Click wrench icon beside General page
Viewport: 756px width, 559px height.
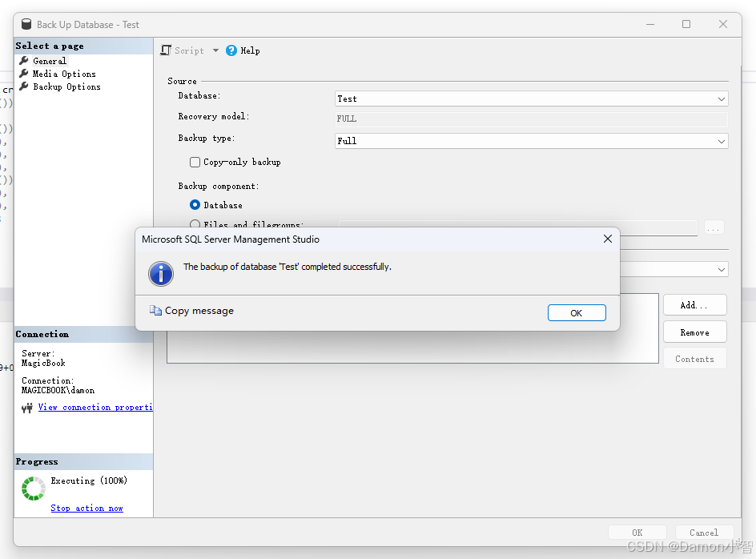(x=24, y=61)
